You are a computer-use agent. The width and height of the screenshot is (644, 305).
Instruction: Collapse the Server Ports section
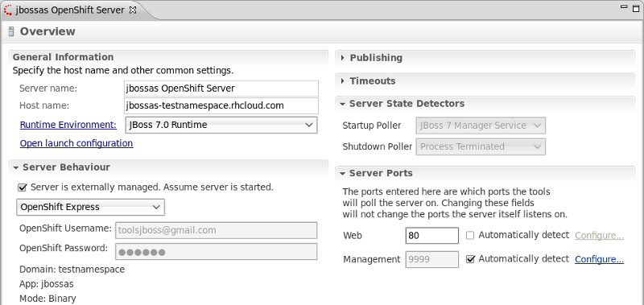[x=343, y=174]
